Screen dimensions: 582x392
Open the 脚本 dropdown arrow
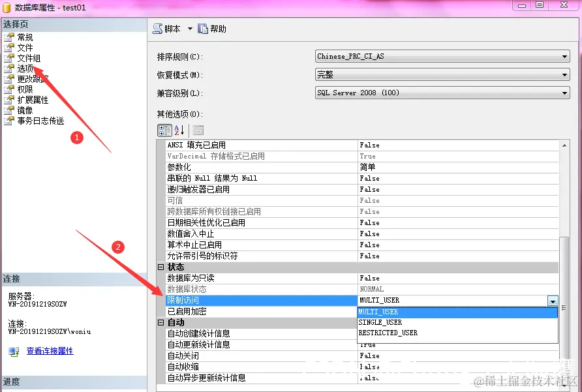pos(190,29)
